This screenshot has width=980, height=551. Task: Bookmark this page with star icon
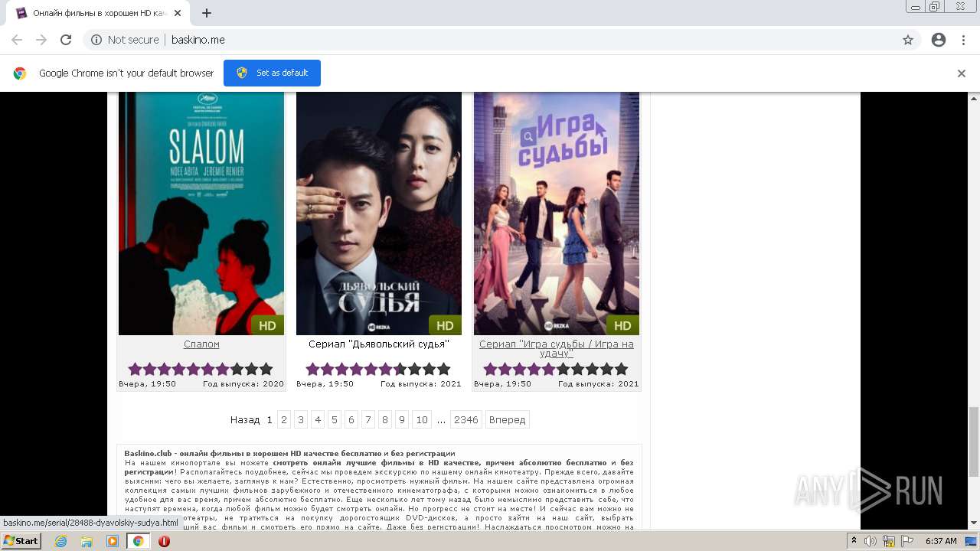click(x=908, y=40)
